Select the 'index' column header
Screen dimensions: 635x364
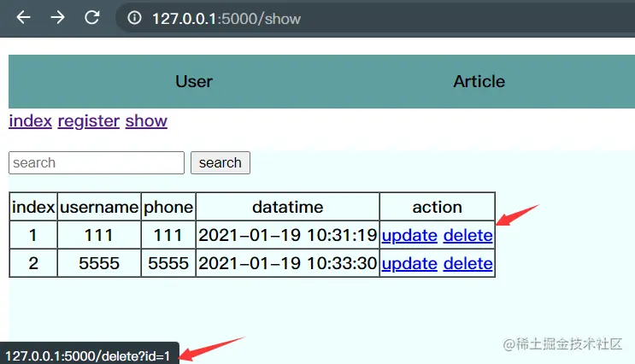point(33,207)
